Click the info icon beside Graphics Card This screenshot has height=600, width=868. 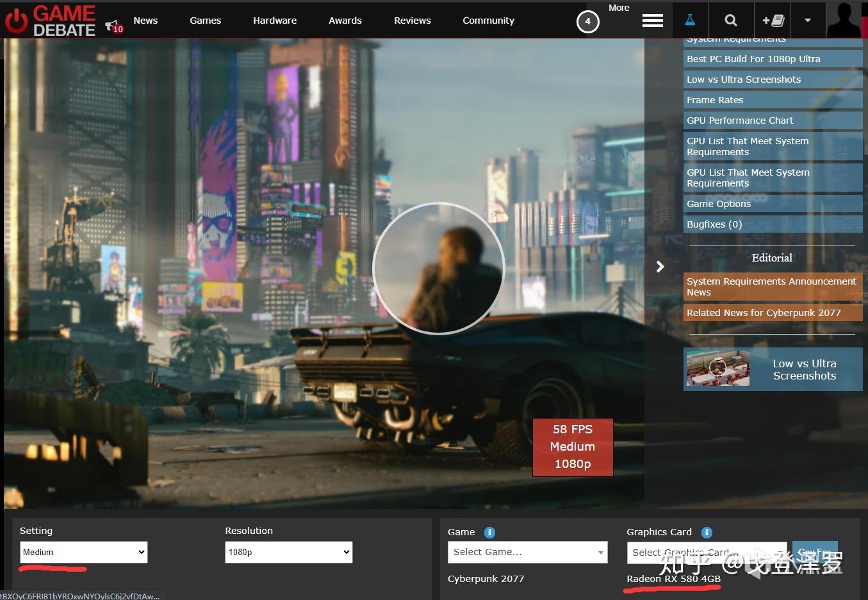coord(707,533)
